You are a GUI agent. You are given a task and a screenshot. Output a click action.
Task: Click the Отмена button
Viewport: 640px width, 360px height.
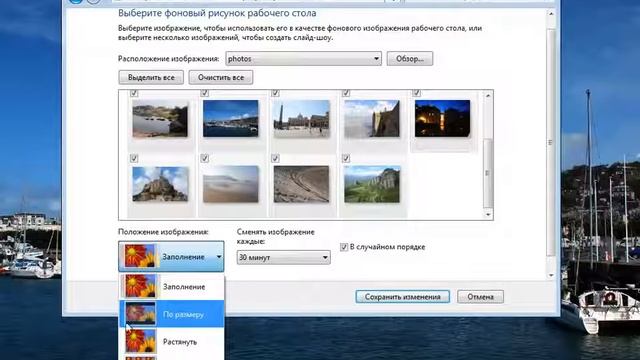click(480, 297)
